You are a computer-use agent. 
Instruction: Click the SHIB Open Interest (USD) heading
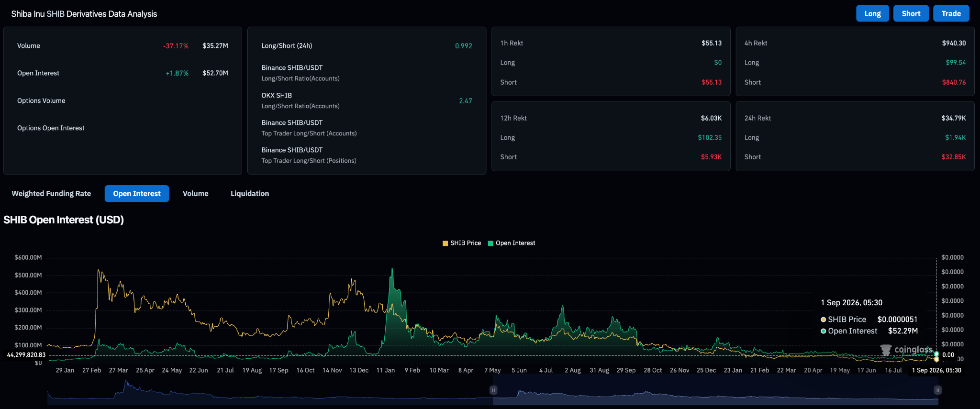point(64,220)
